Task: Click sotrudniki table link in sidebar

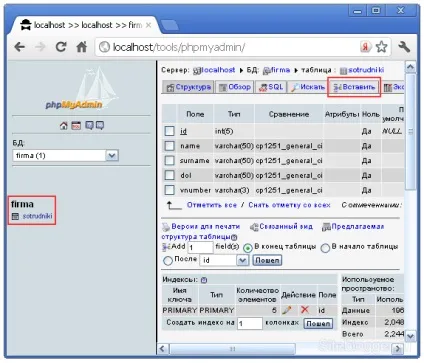Action: point(37,216)
